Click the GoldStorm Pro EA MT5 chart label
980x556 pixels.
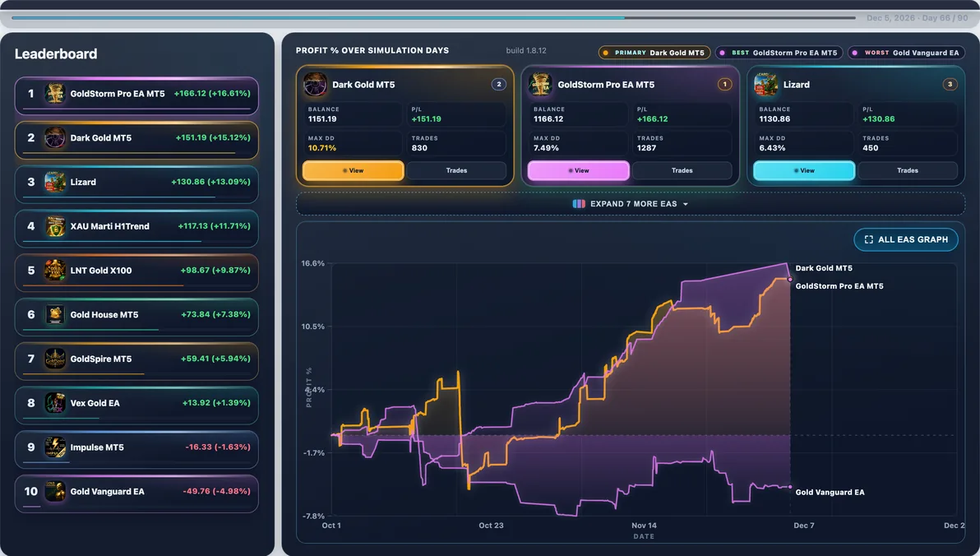point(839,286)
